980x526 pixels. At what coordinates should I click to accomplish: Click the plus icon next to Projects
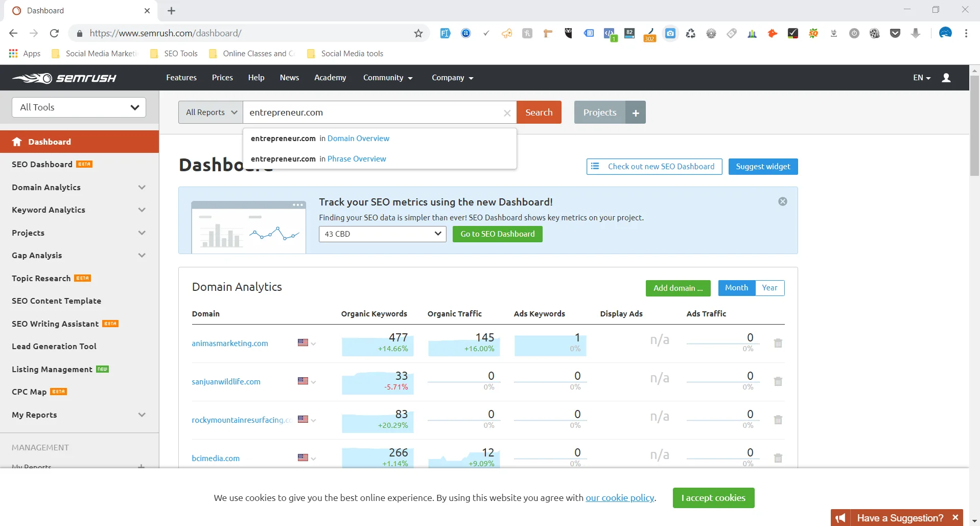click(x=636, y=112)
